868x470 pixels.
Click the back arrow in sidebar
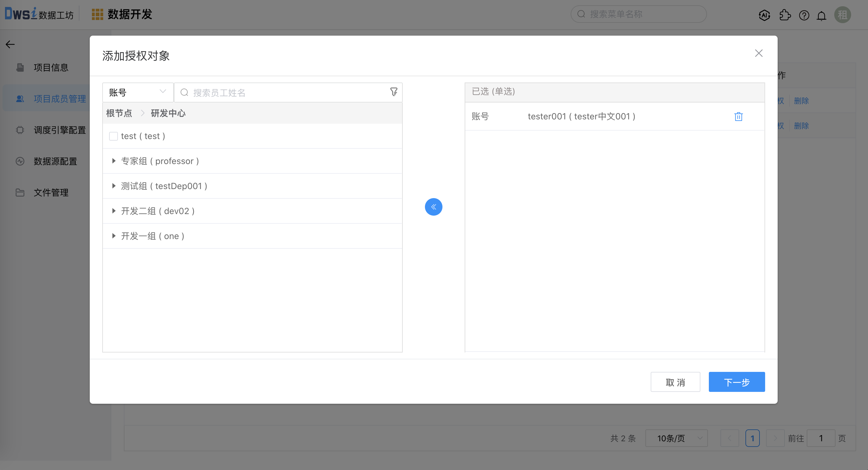[x=10, y=44]
